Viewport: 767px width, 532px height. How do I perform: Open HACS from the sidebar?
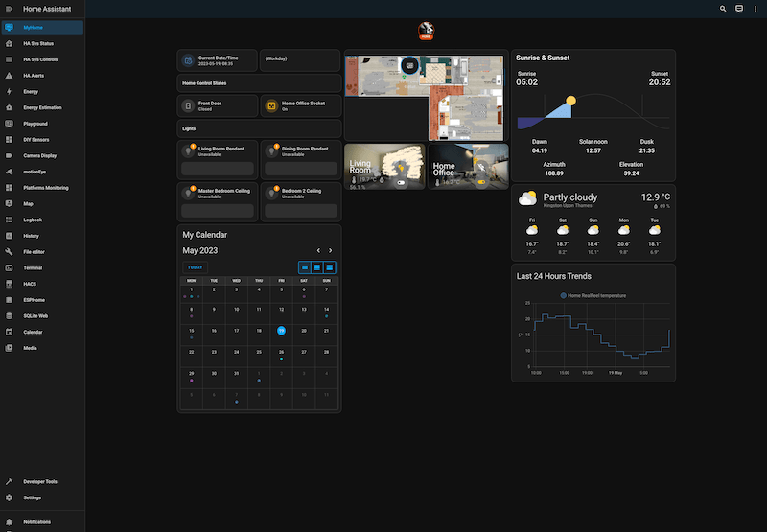30,284
